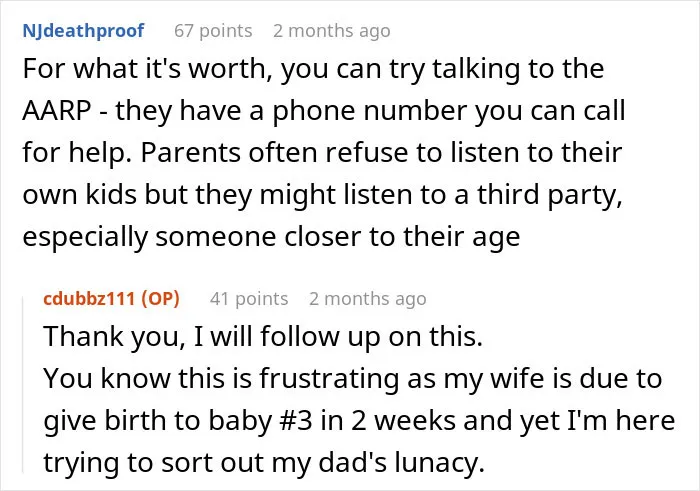
Task: Click the "(OP)" tag beside cdubbz111
Action: coord(160,298)
